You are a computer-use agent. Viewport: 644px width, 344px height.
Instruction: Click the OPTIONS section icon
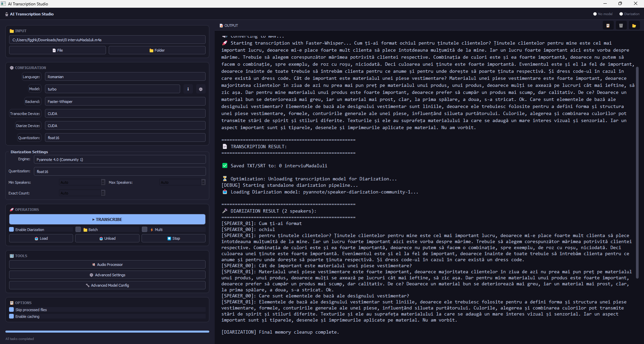(x=12, y=303)
